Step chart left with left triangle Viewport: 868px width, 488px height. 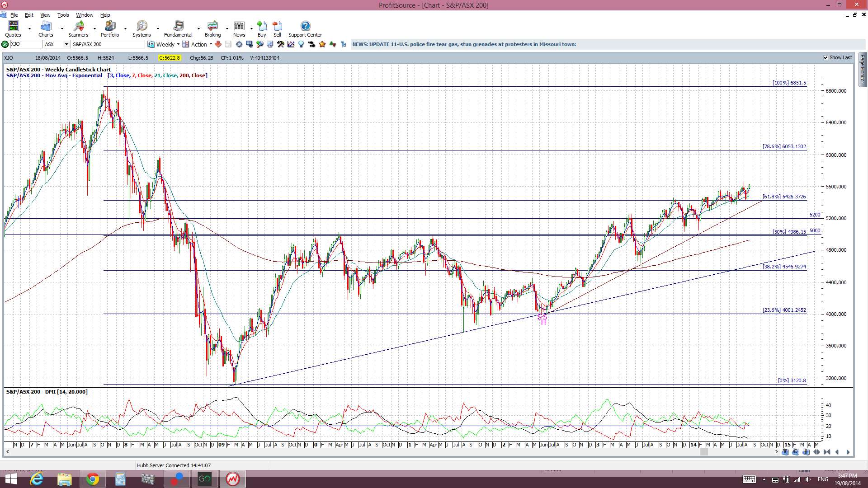click(837, 452)
